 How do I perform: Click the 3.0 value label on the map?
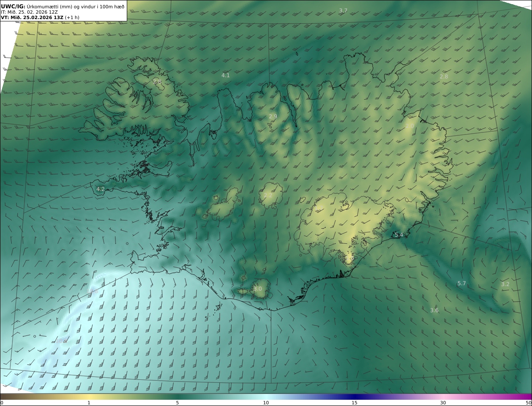point(258,289)
